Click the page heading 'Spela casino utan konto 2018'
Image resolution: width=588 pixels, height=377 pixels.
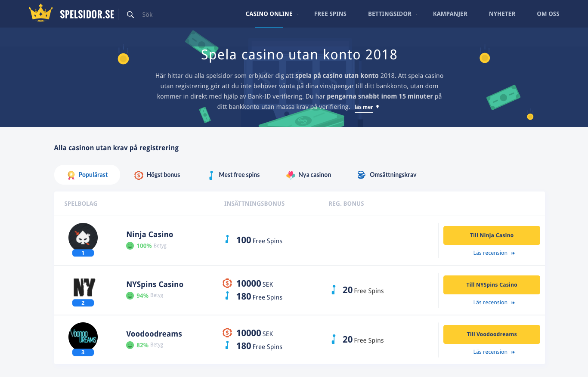pos(299,55)
